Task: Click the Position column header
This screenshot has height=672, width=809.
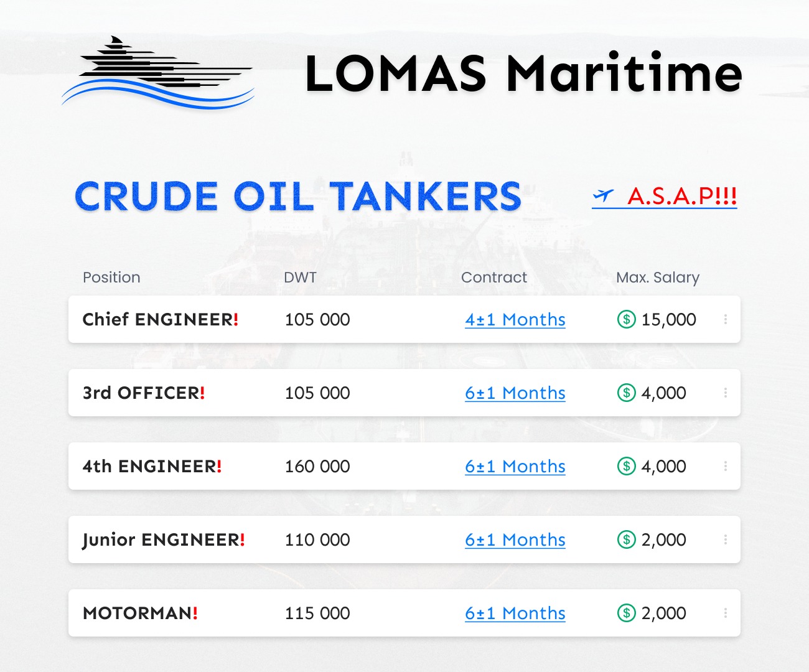Action: point(111,278)
